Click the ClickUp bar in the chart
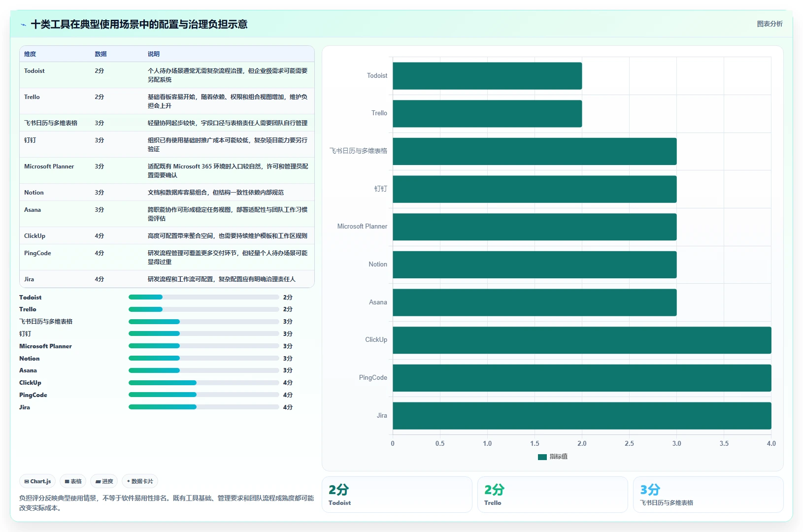The width and height of the screenshot is (803, 532). point(582,340)
